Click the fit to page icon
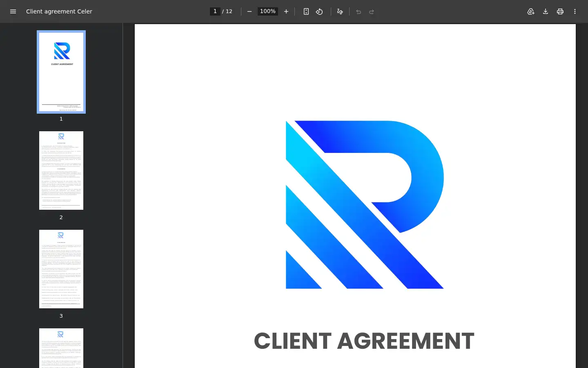588x368 pixels. coord(306,11)
